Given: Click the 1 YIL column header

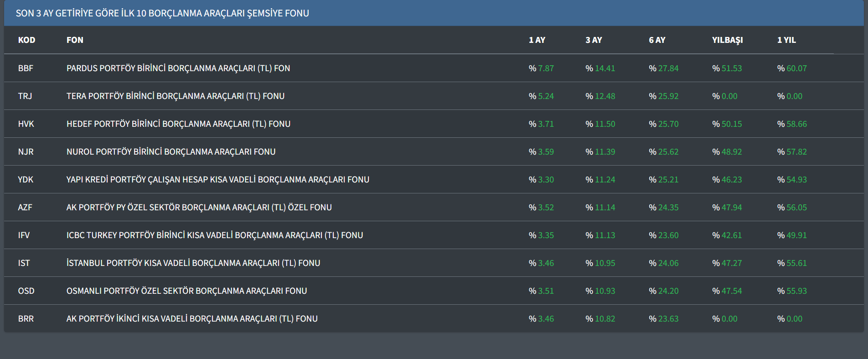Looking at the screenshot, I should click(x=786, y=40).
